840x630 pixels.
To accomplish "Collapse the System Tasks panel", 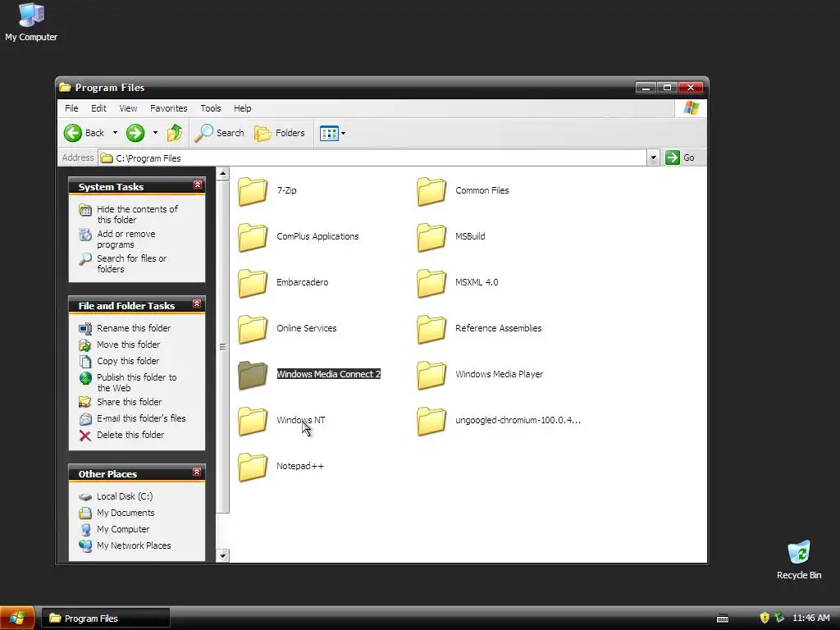I will pyautogui.click(x=197, y=185).
